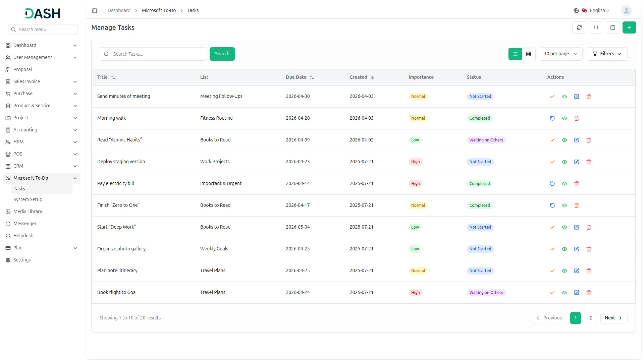This screenshot has width=644, height=362.
Task: Delete the 'Morning walk' task
Action: click(x=576, y=118)
